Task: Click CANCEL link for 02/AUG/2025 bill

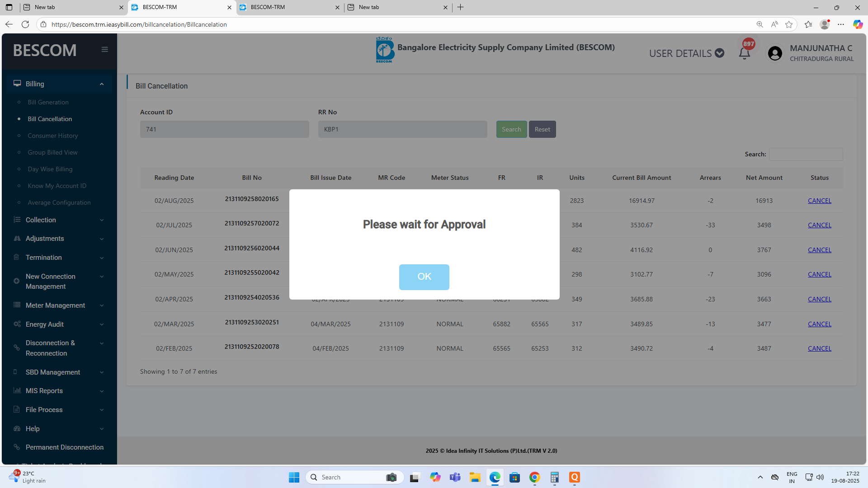Action: pos(819,201)
